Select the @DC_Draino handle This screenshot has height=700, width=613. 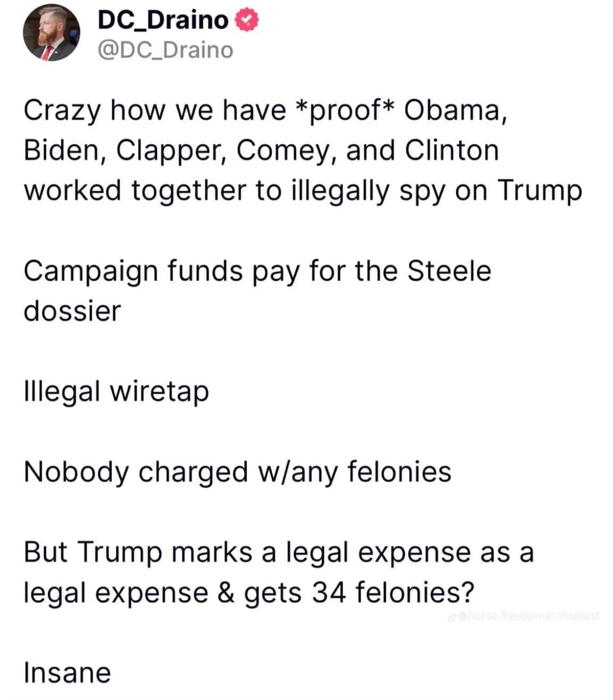pos(165,50)
